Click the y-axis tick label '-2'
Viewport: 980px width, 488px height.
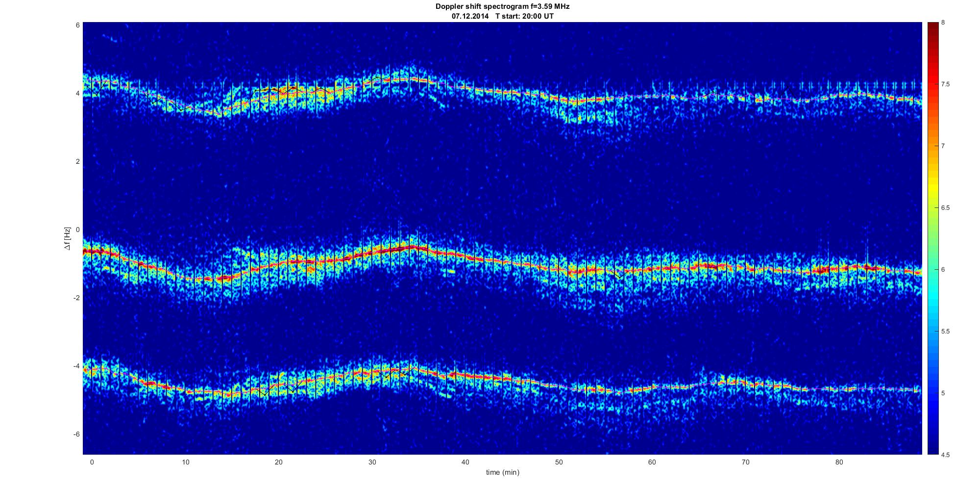(x=76, y=298)
